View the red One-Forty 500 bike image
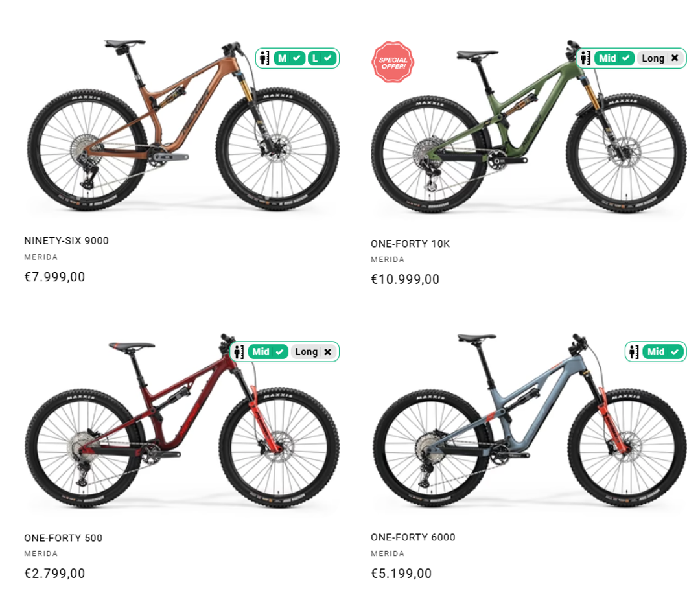 [x=181, y=421]
